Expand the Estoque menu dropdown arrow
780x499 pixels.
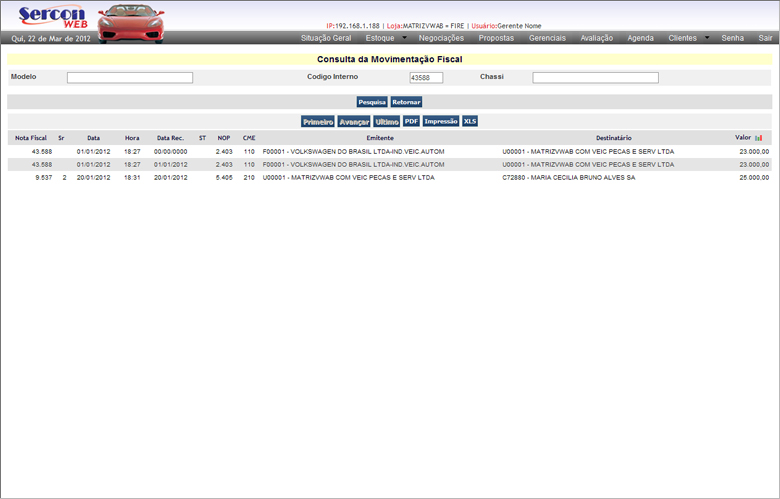(x=404, y=37)
